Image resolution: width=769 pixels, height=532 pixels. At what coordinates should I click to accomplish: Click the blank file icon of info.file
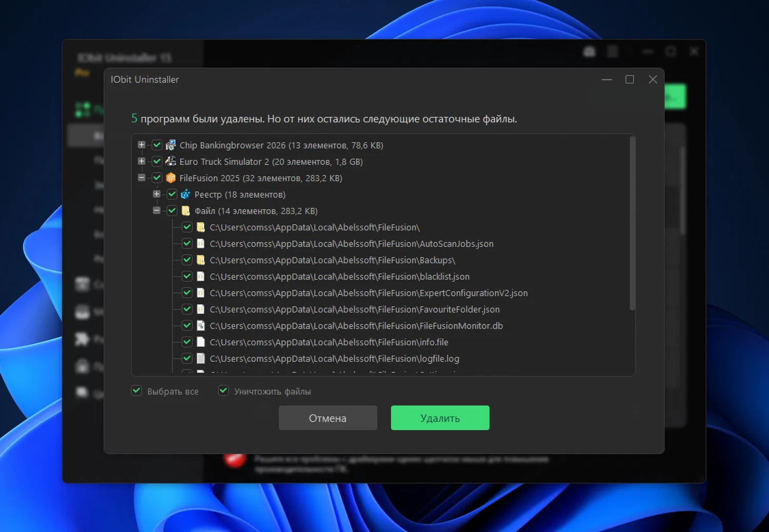coord(201,342)
